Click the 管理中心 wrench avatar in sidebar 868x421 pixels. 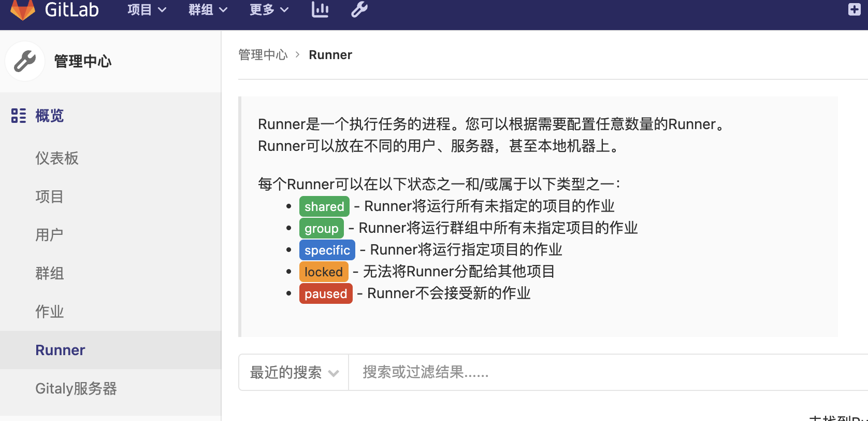(25, 61)
